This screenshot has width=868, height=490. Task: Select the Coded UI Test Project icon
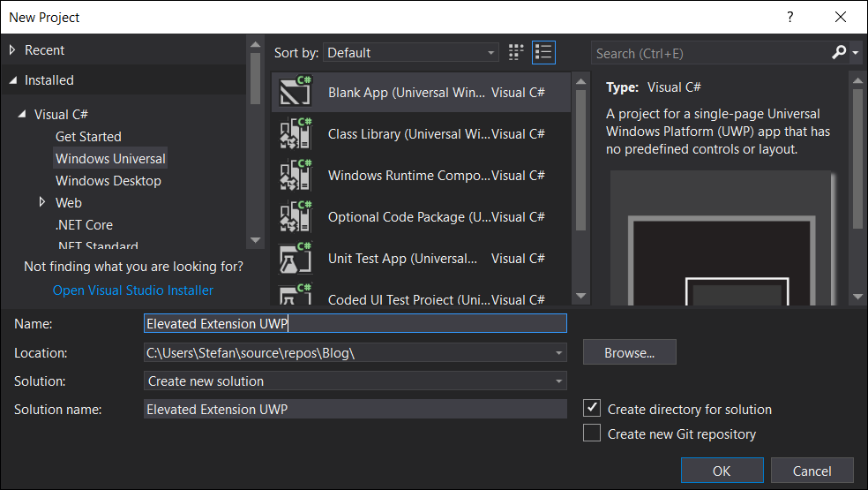tap(296, 294)
